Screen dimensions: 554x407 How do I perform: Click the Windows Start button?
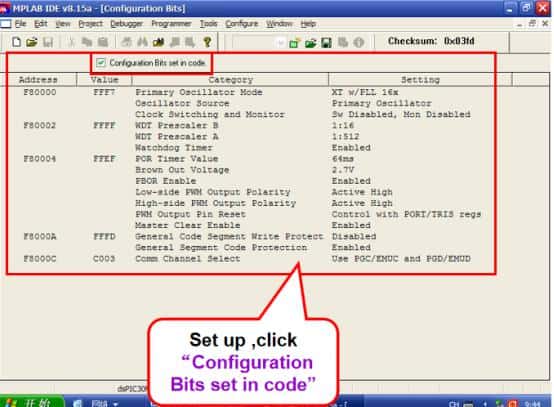tap(32, 402)
